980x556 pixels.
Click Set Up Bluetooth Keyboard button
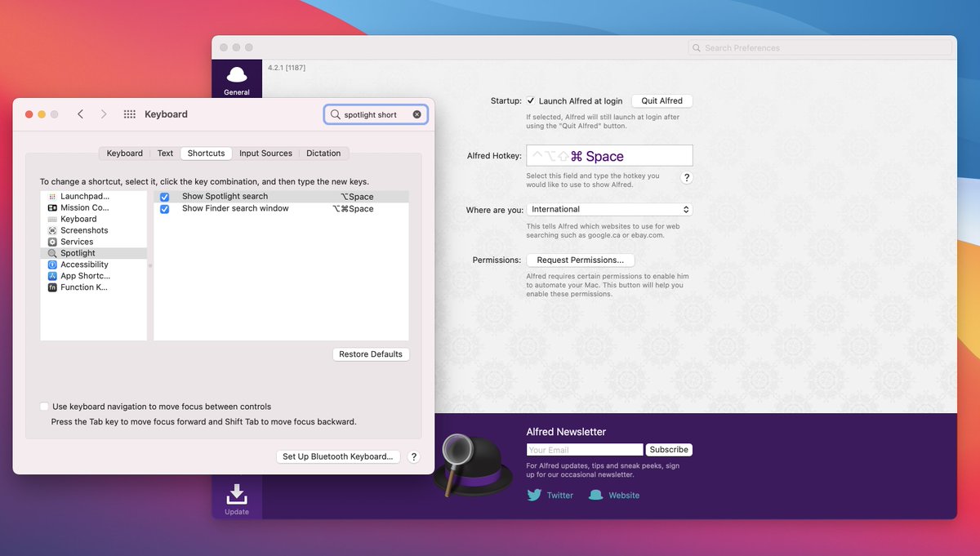coord(338,457)
